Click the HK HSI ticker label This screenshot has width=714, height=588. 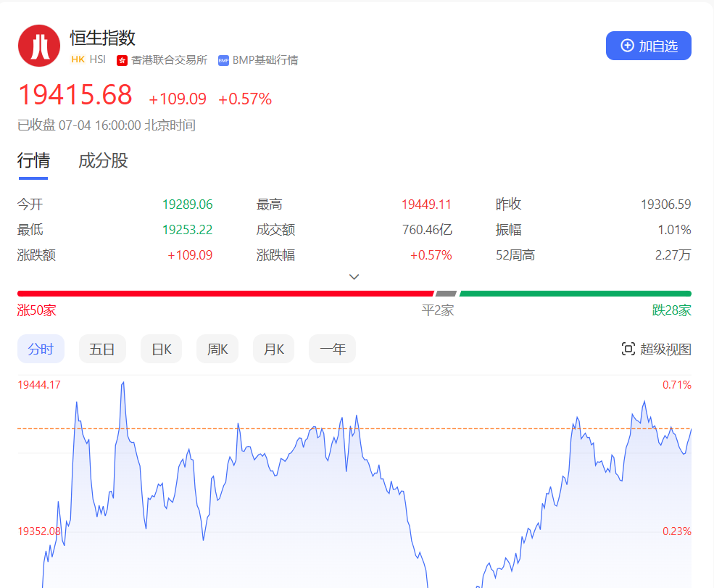click(88, 59)
